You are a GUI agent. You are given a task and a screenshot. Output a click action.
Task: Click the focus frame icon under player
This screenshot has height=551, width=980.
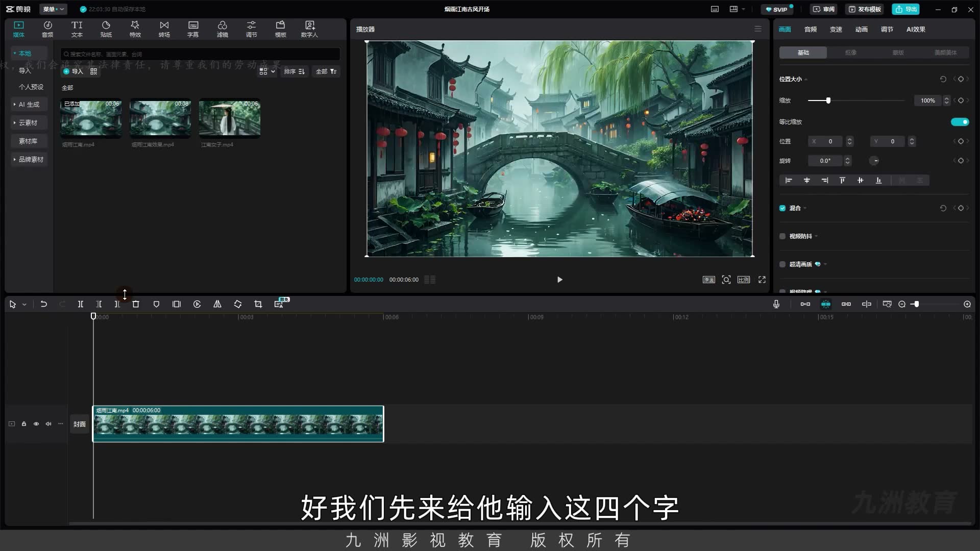pos(726,280)
